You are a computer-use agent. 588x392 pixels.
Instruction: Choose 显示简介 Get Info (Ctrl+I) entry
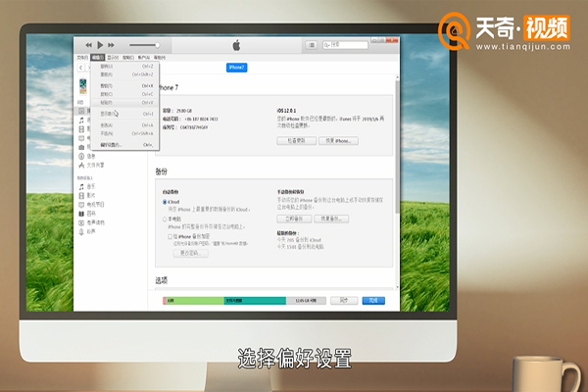pyautogui.click(x=125, y=114)
